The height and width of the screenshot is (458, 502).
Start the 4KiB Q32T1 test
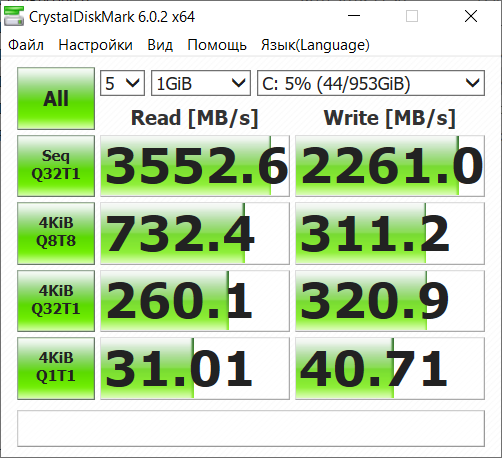point(56,301)
